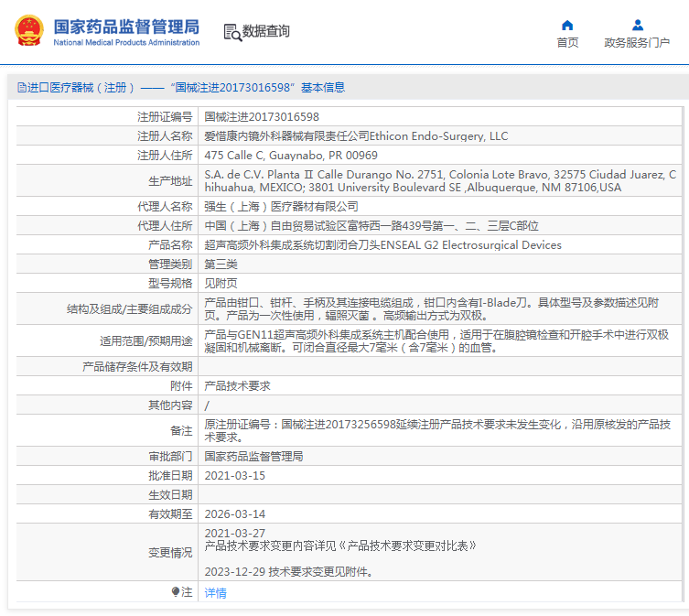Click address 475 Calle C, Guaynabo

(291, 156)
